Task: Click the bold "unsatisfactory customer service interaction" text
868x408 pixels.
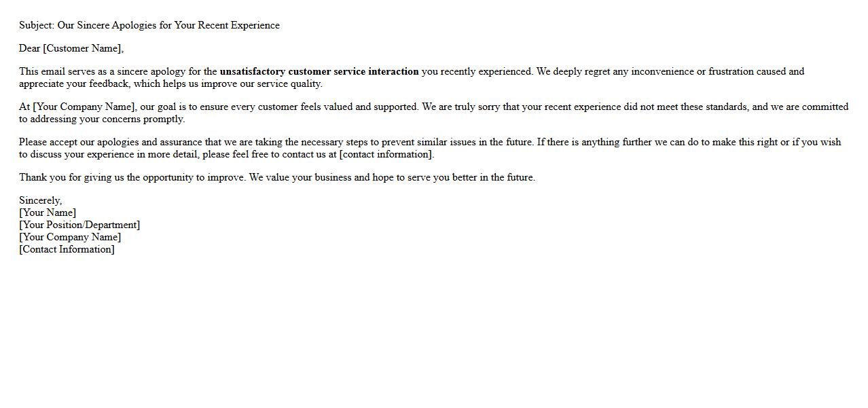Action: click(319, 71)
